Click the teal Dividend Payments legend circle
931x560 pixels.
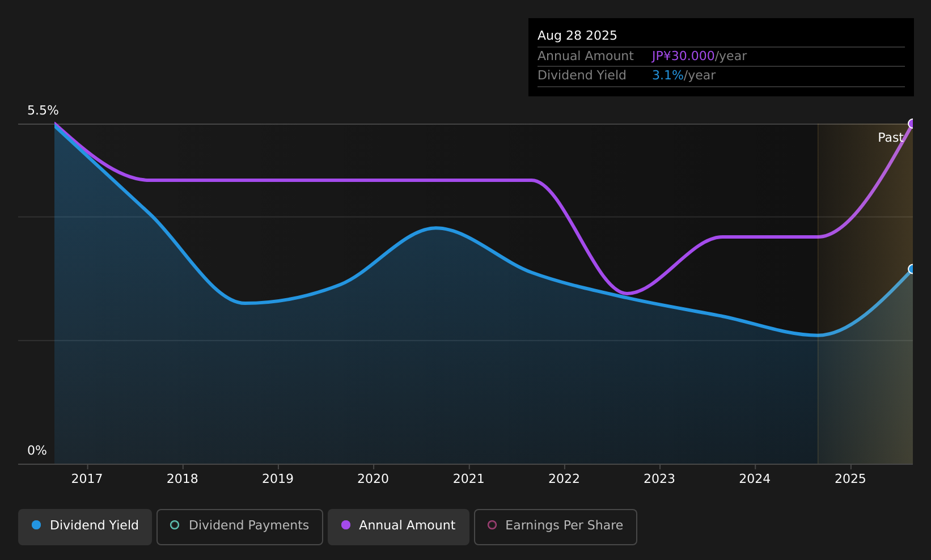175,525
